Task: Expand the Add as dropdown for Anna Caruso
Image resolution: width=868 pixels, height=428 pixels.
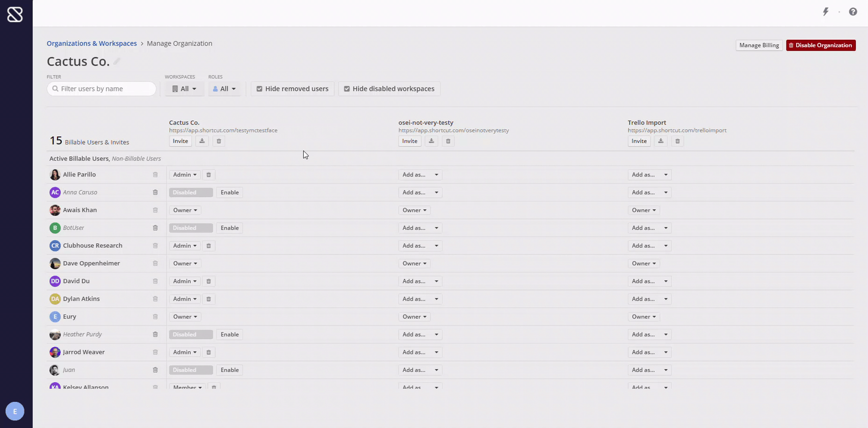Action: [420, 192]
